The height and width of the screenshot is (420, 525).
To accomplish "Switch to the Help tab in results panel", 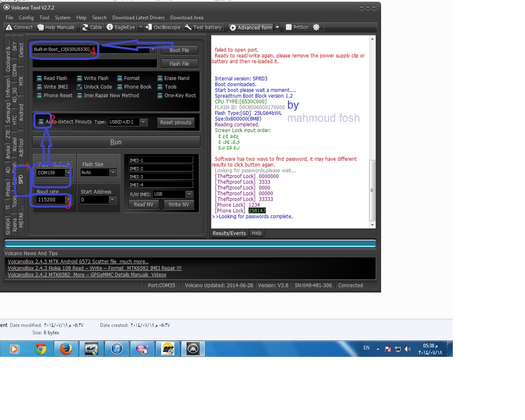I will (x=256, y=233).
